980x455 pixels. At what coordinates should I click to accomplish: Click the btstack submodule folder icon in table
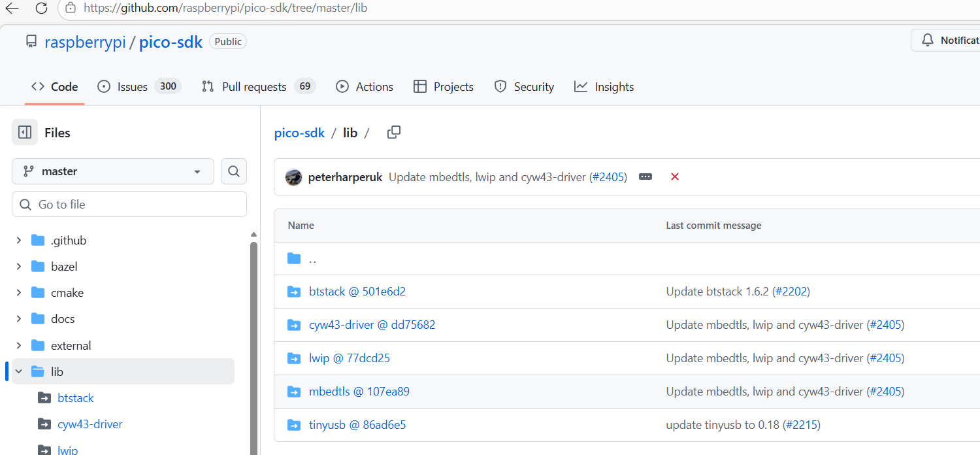294,292
